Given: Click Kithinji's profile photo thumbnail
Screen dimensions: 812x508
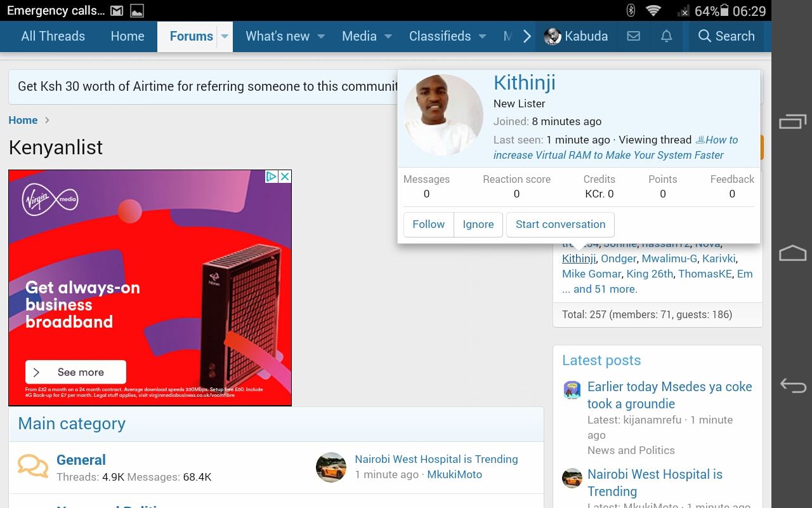Looking at the screenshot, I should coord(443,115).
